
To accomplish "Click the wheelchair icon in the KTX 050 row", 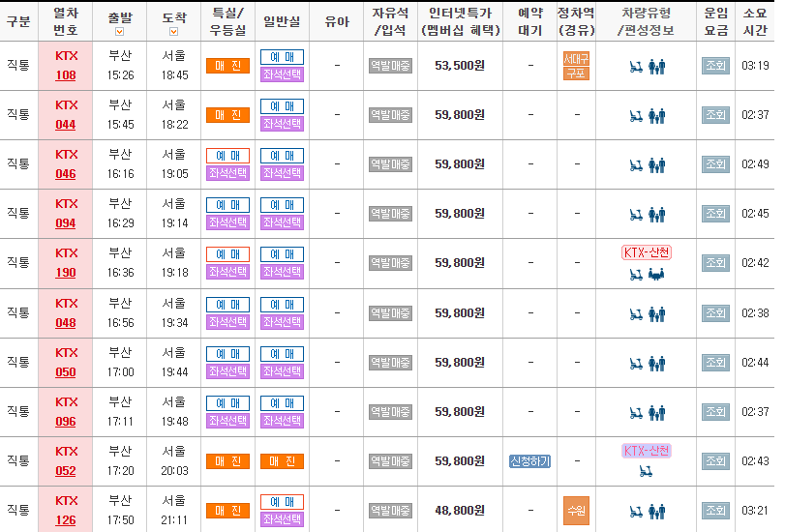I will (636, 364).
